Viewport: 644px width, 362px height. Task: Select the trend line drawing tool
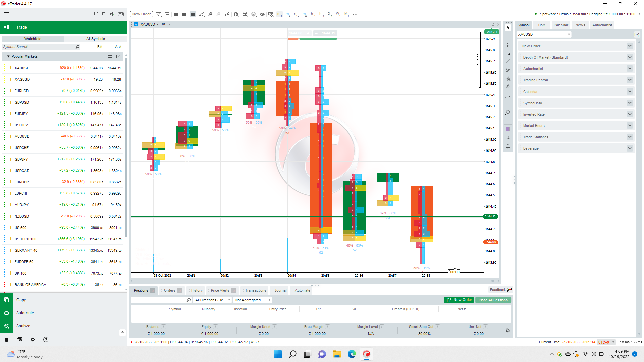[508, 62]
